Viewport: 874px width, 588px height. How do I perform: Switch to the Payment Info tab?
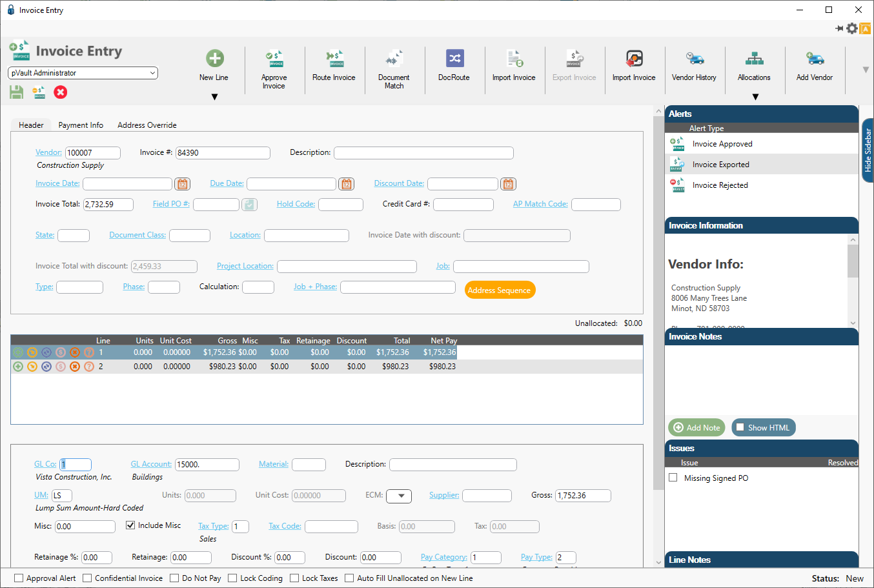click(x=81, y=125)
